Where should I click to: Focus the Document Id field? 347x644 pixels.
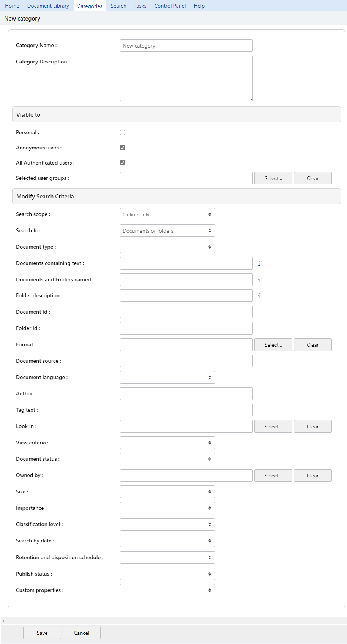coord(186,312)
